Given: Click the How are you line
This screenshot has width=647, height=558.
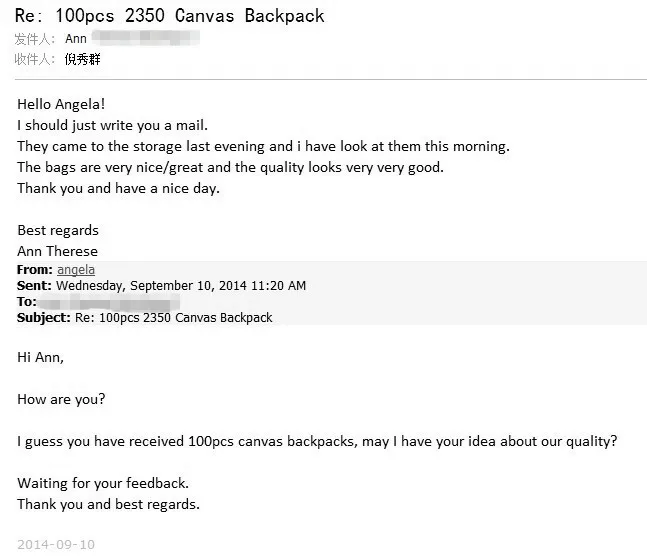Looking at the screenshot, I should click(61, 399).
